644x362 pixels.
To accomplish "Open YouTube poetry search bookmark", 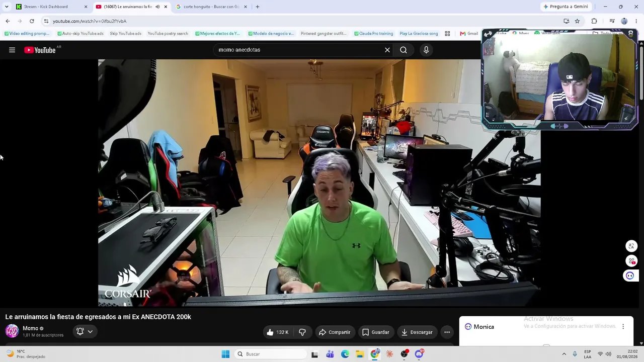I will tap(168, 34).
